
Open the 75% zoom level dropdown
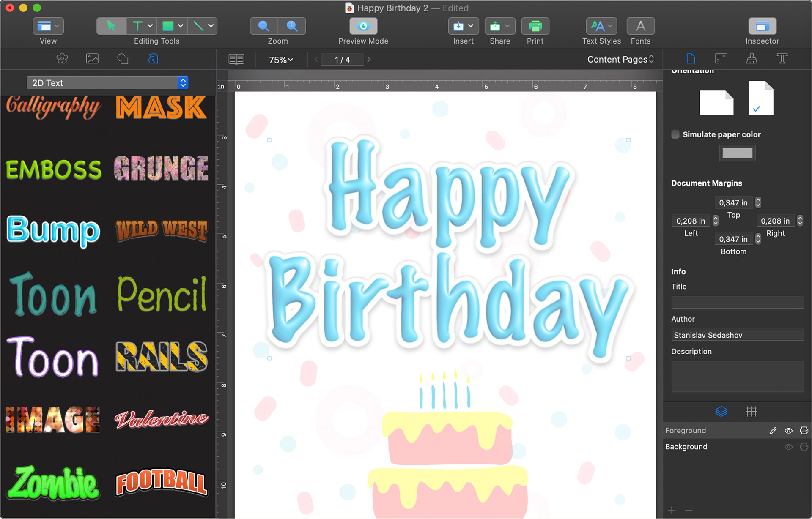pyautogui.click(x=281, y=60)
